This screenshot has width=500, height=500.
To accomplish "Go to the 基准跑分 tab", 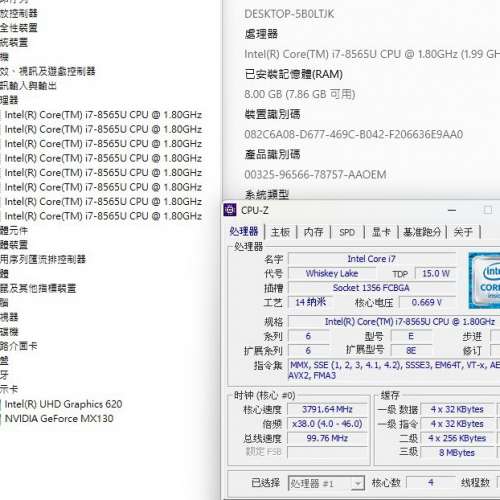I will click(x=422, y=232).
